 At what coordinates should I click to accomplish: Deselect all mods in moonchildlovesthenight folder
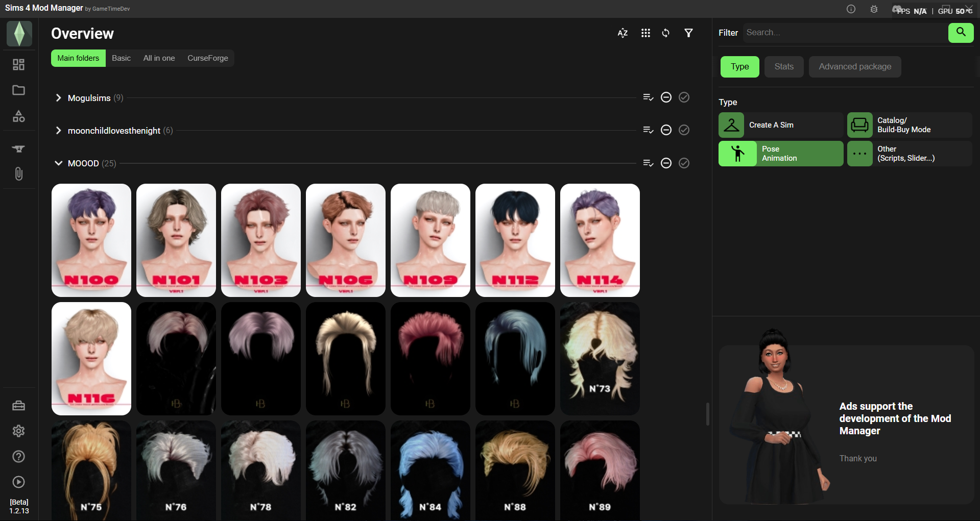[666, 130]
